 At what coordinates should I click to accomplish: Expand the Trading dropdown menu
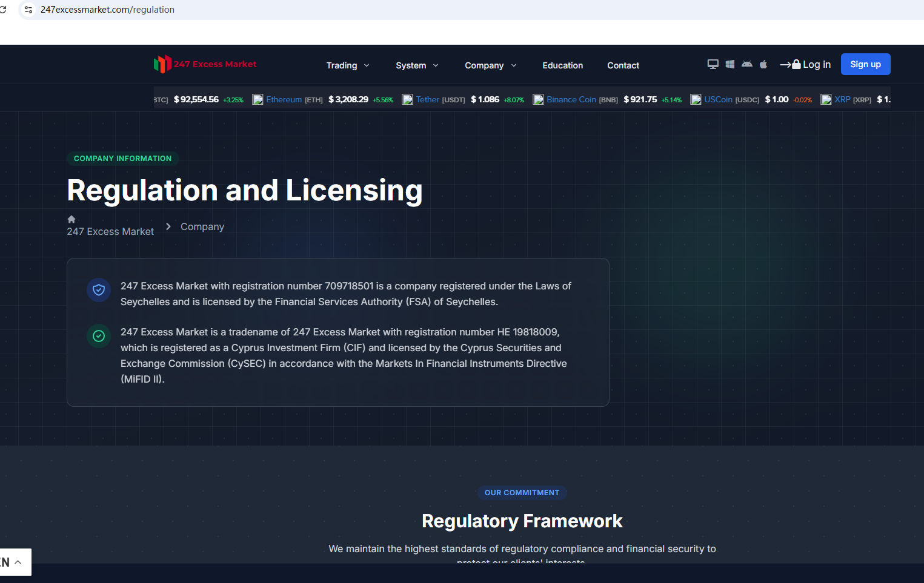tap(348, 65)
